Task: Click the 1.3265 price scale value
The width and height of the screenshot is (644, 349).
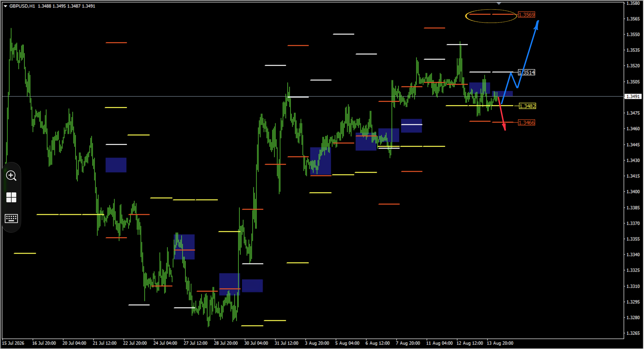Action: (x=633, y=333)
